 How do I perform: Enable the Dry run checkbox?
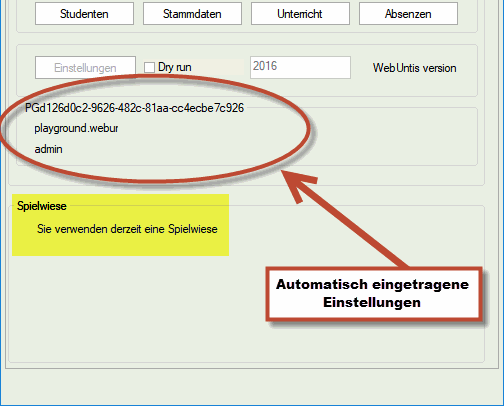pos(149,67)
